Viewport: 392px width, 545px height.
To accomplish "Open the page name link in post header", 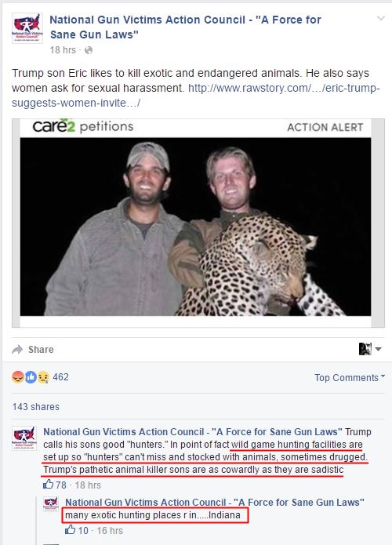I will (185, 27).
